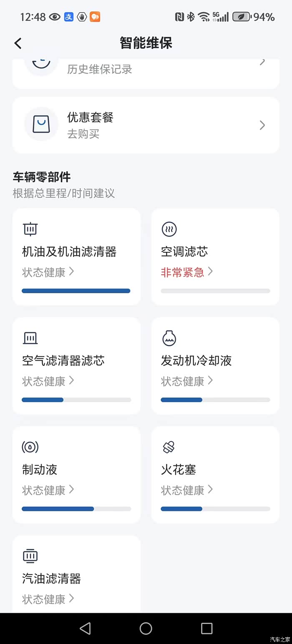The height and width of the screenshot is (644, 292).
Task: Open the 历史维保记录 chevron arrow
Action: point(262,62)
